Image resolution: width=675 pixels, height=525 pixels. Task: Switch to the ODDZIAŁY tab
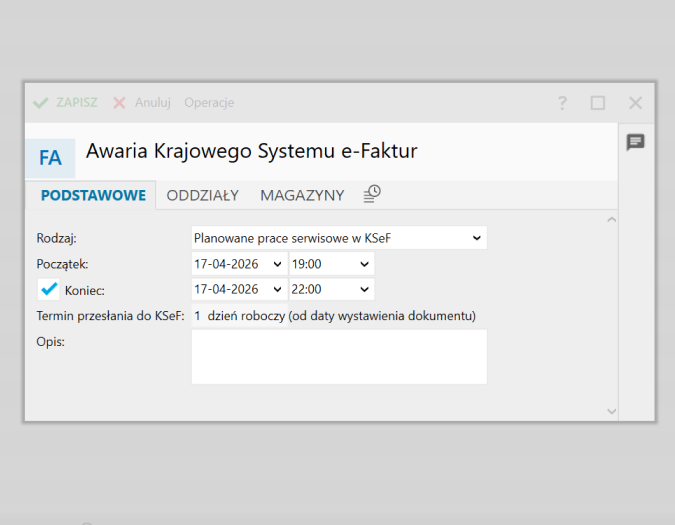[x=203, y=195]
